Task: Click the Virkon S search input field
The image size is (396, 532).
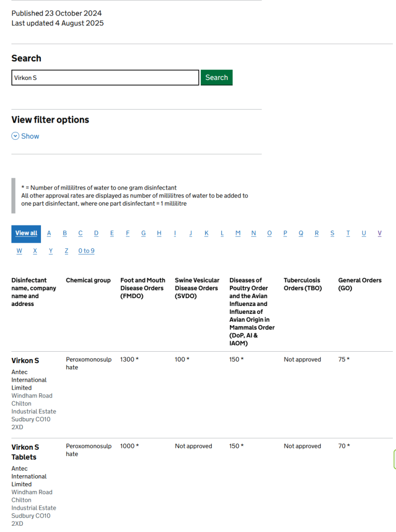Action: tap(105, 78)
